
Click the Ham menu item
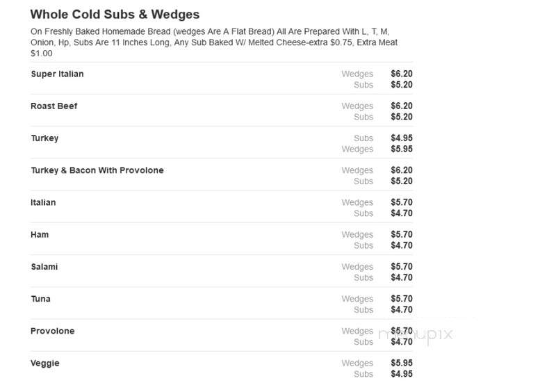pyautogui.click(x=40, y=235)
